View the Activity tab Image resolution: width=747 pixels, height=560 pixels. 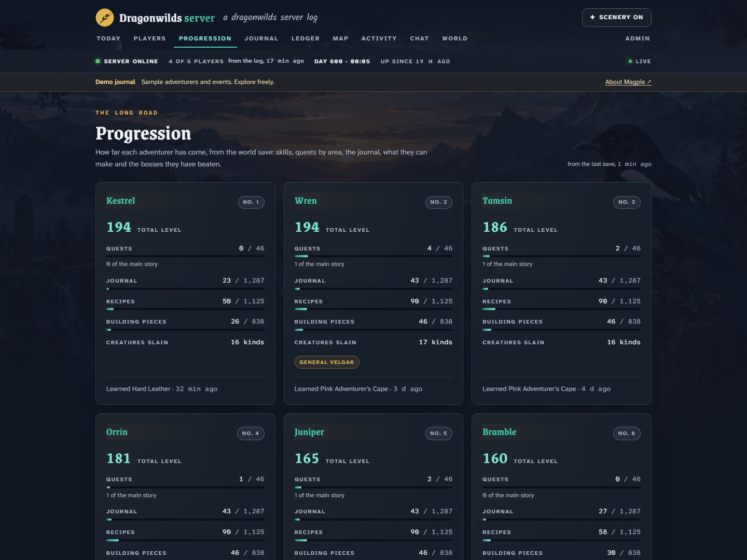379,38
